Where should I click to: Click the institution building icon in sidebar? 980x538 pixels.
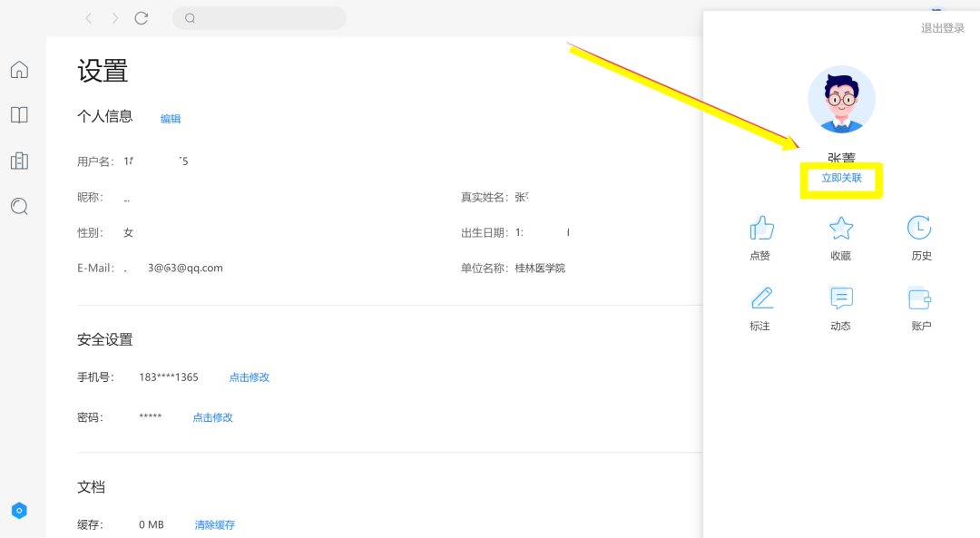click(19, 161)
